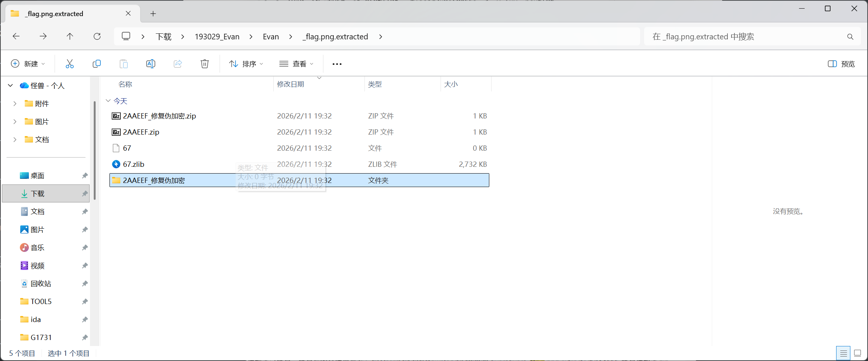Click the Cut scissors icon
868x361 pixels.
[x=70, y=64]
